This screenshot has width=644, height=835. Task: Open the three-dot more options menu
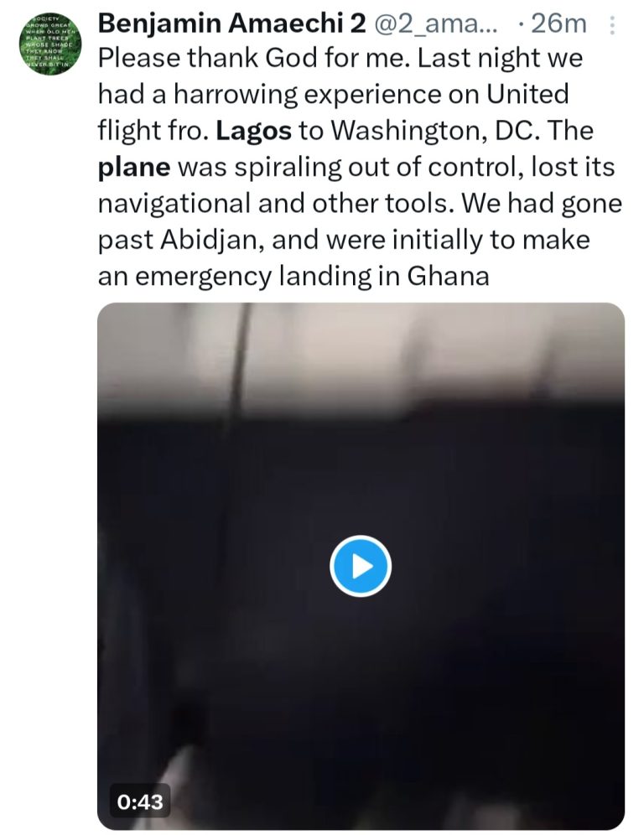pyautogui.click(x=614, y=25)
